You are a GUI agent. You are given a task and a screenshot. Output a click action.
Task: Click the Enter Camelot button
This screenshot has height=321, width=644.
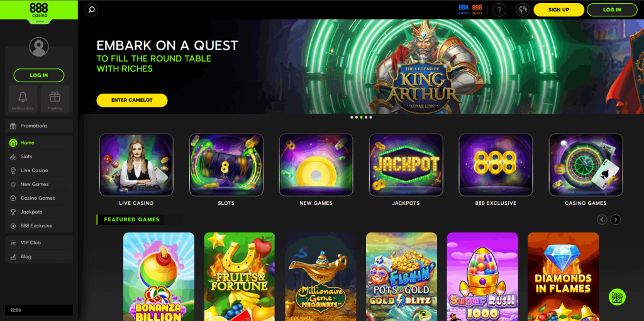click(x=132, y=100)
